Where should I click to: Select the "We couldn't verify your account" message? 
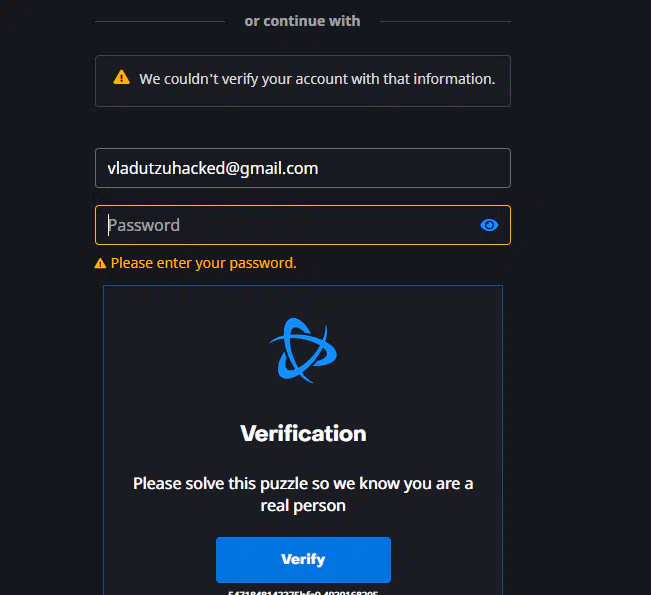point(317,79)
